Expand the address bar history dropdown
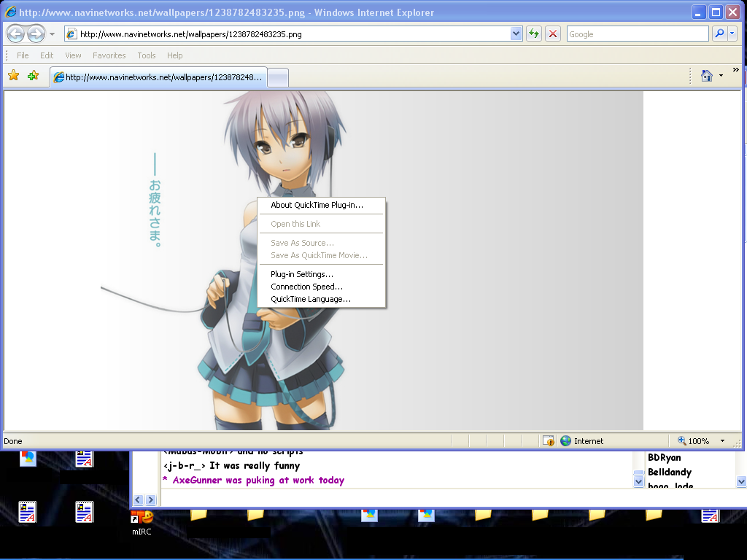Viewport: 747px width, 560px height. 516,34
